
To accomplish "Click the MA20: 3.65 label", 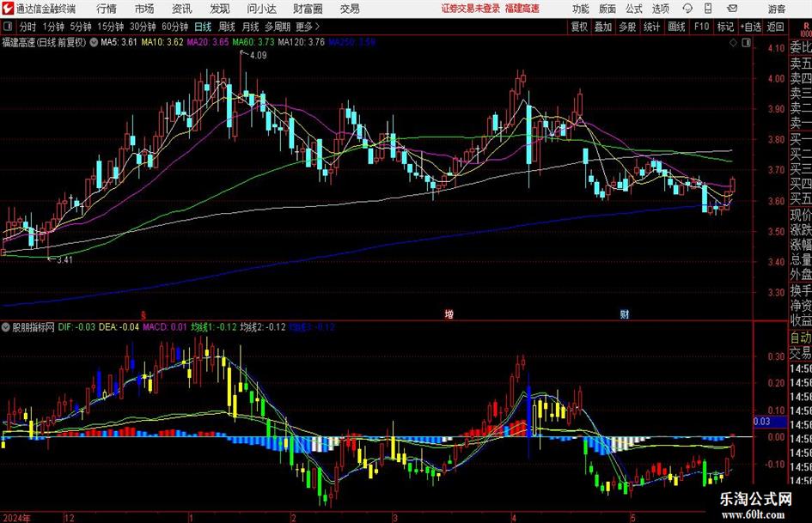I will click(208, 42).
